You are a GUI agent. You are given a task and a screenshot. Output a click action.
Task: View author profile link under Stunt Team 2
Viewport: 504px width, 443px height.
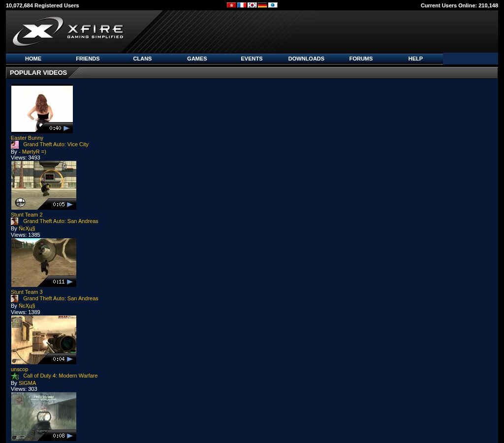pos(27,228)
